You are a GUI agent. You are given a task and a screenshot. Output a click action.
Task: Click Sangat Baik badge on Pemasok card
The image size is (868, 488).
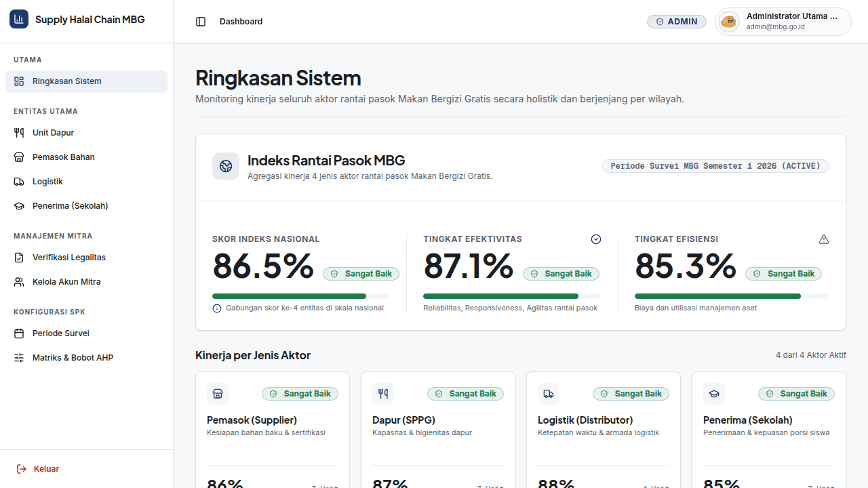[x=300, y=394]
